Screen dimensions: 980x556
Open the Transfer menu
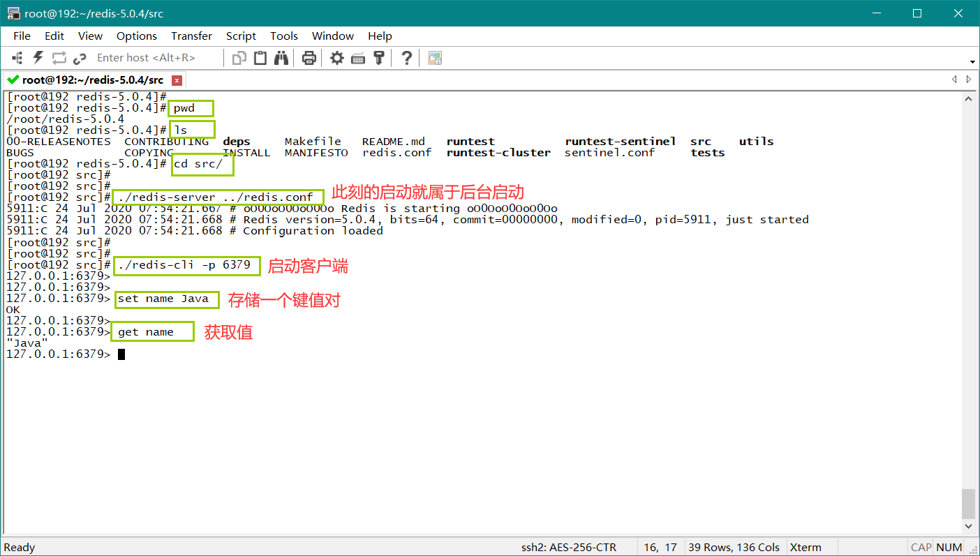[191, 36]
